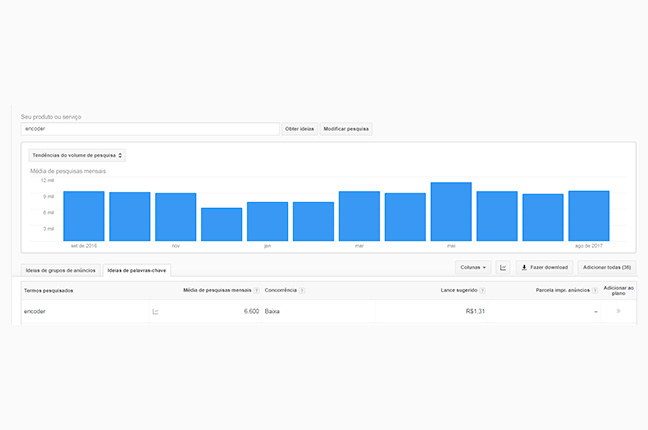Click the Modificar pesquisa button
This screenshot has height=430, width=648.
point(346,129)
